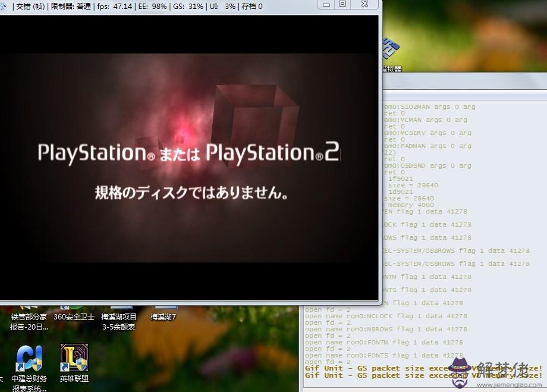Select the PADMAN args line in console log
Viewport: 547px width, 392px height.
click(427, 146)
